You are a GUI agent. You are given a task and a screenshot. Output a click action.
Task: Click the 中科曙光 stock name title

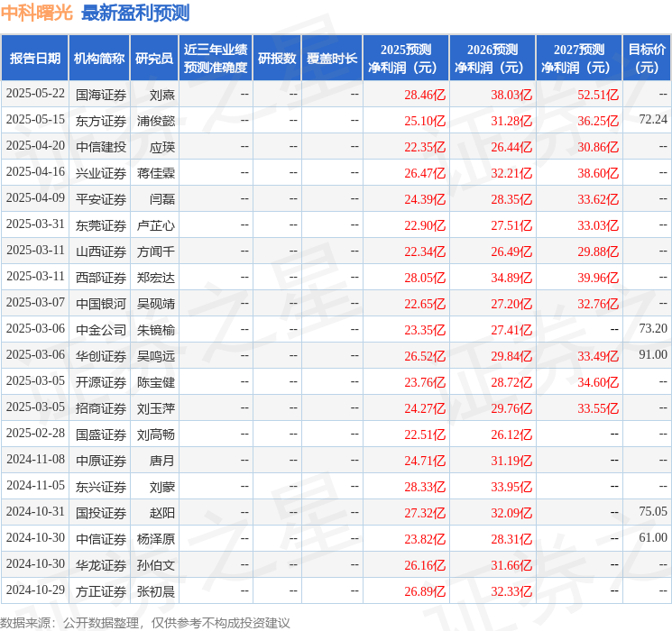tap(37, 13)
